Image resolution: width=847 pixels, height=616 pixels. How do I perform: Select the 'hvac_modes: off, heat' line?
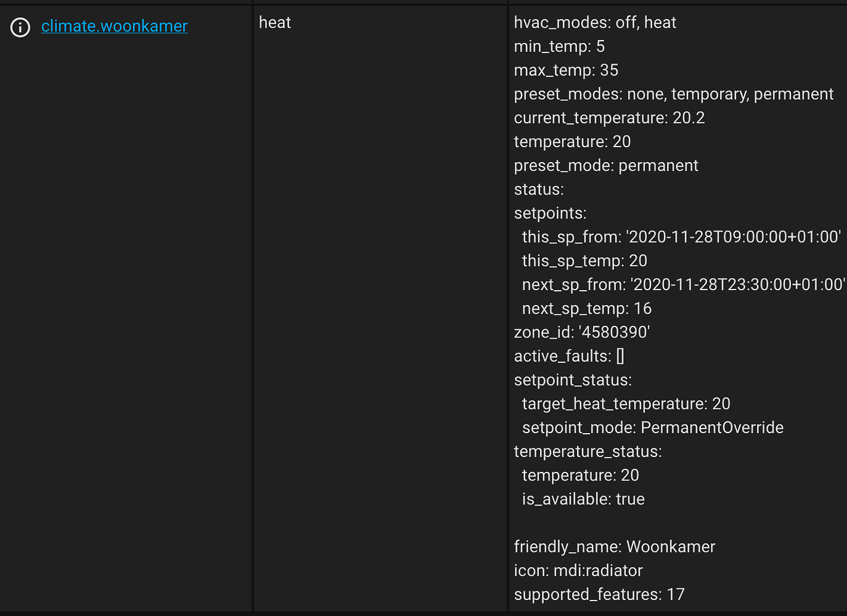595,23
